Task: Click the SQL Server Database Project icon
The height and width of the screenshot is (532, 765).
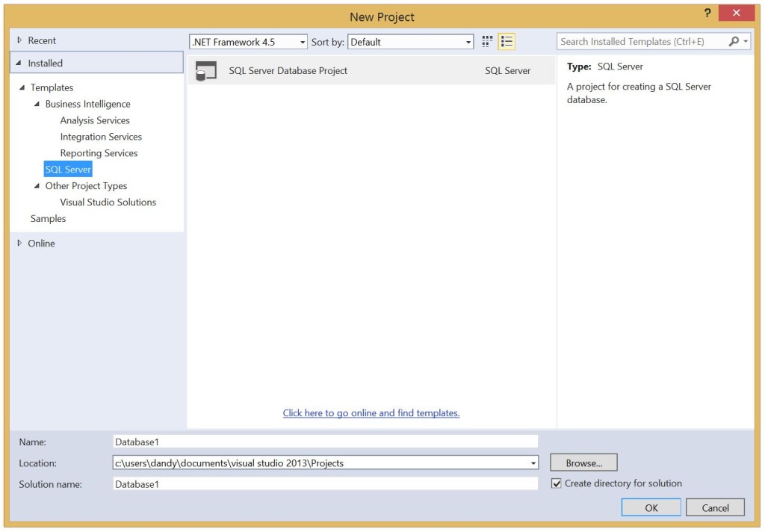Action: point(206,71)
